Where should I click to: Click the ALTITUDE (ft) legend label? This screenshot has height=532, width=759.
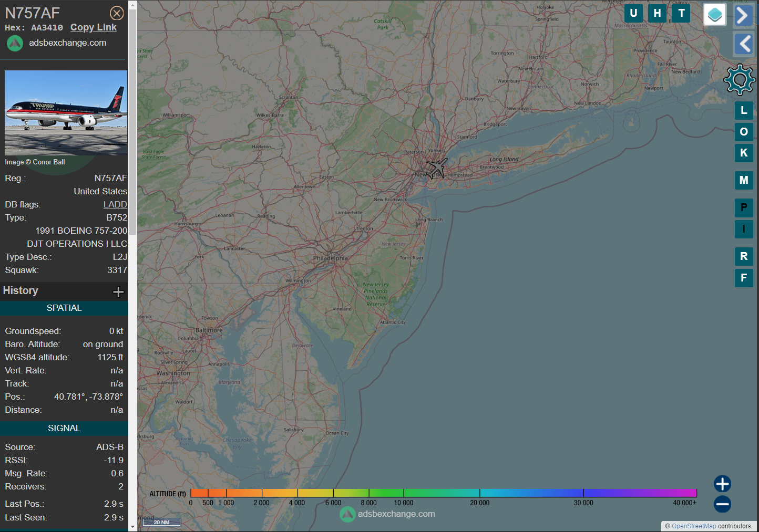168,494
